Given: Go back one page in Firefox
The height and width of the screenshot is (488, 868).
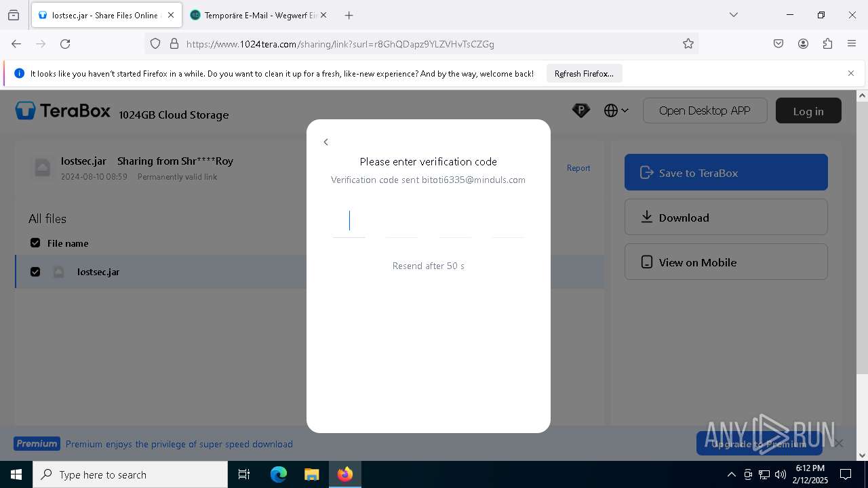Looking at the screenshot, I should (x=16, y=43).
